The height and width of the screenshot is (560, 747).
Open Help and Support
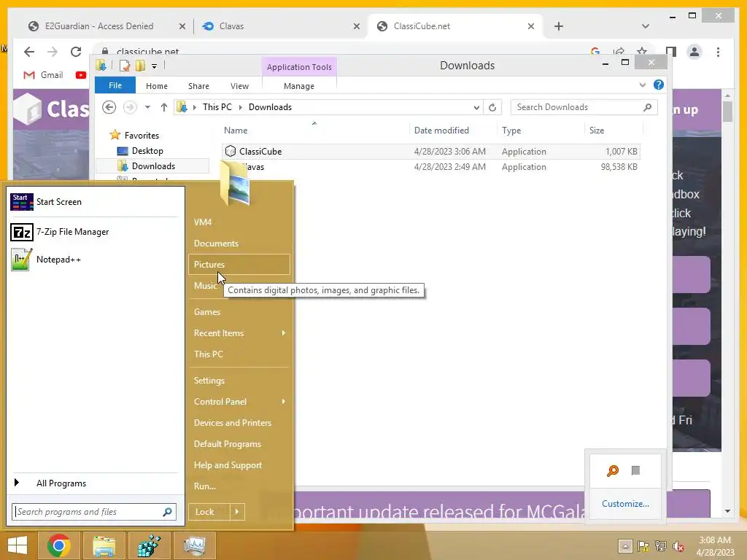239,465
